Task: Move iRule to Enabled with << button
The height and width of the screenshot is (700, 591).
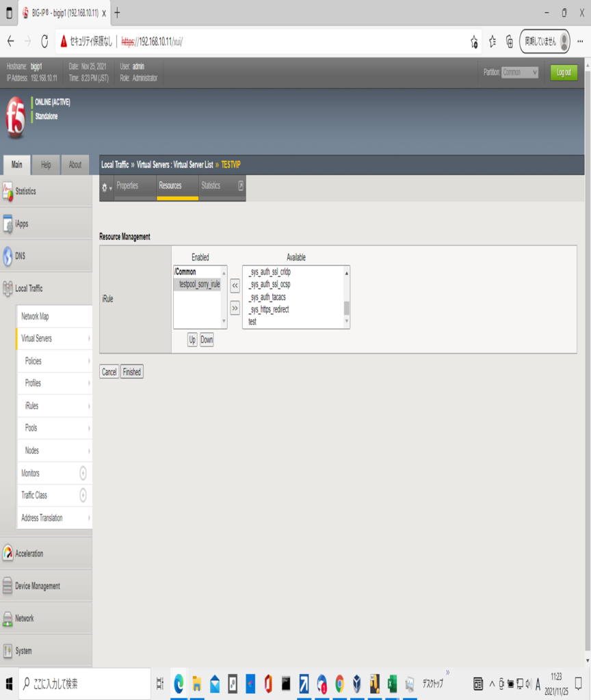Action: pos(235,285)
